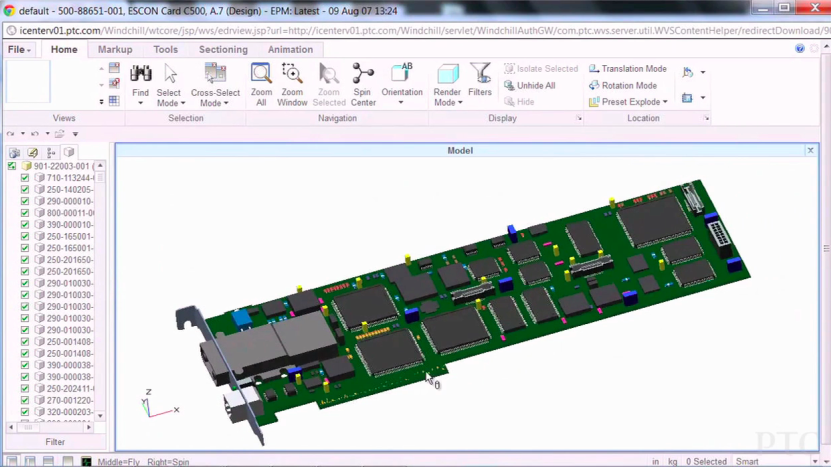831x467 pixels.
Task: Click the browser address bar URL
Action: (x=424, y=31)
